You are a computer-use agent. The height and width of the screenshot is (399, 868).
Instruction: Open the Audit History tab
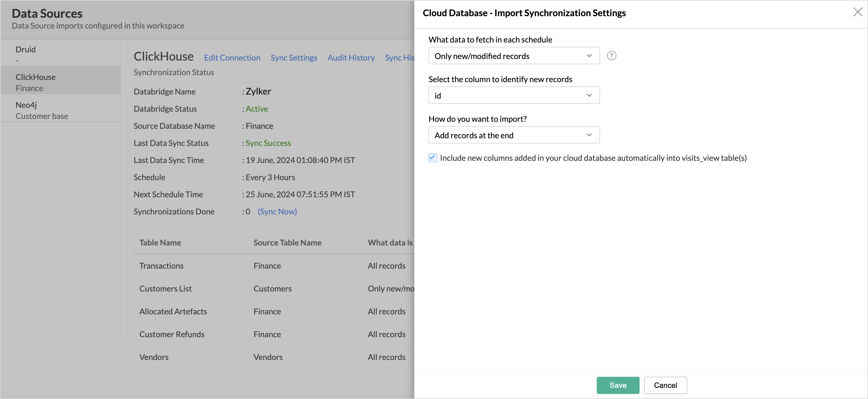351,58
